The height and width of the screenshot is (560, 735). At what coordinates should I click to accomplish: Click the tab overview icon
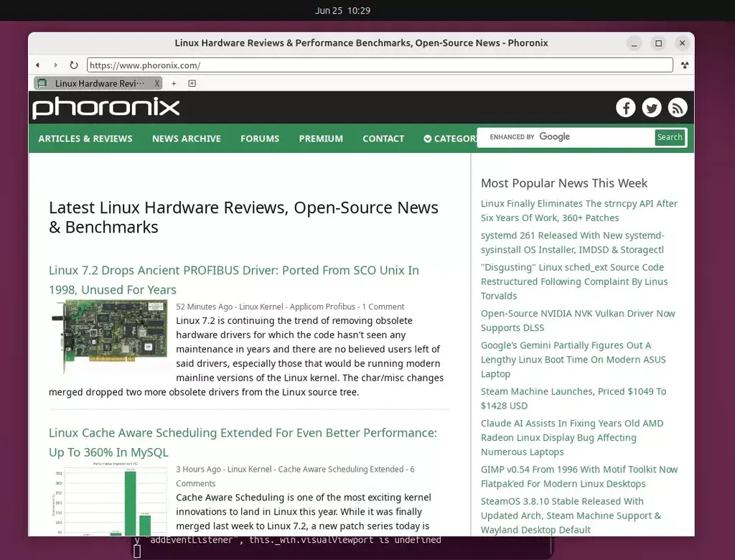coord(192,83)
